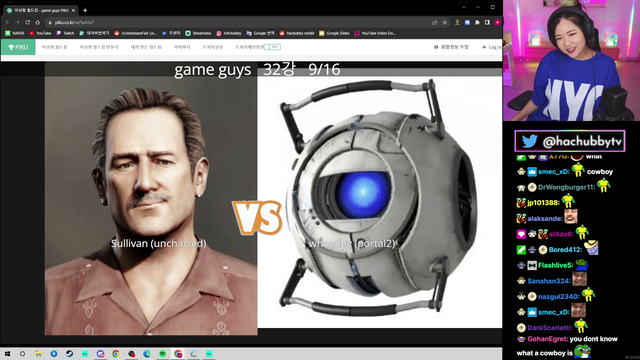Open the 이상형 월드컵 만들기 menu item

point(99,47)
